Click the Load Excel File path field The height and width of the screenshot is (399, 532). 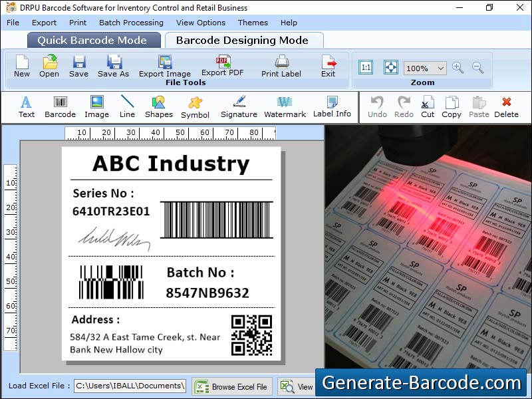130,386
